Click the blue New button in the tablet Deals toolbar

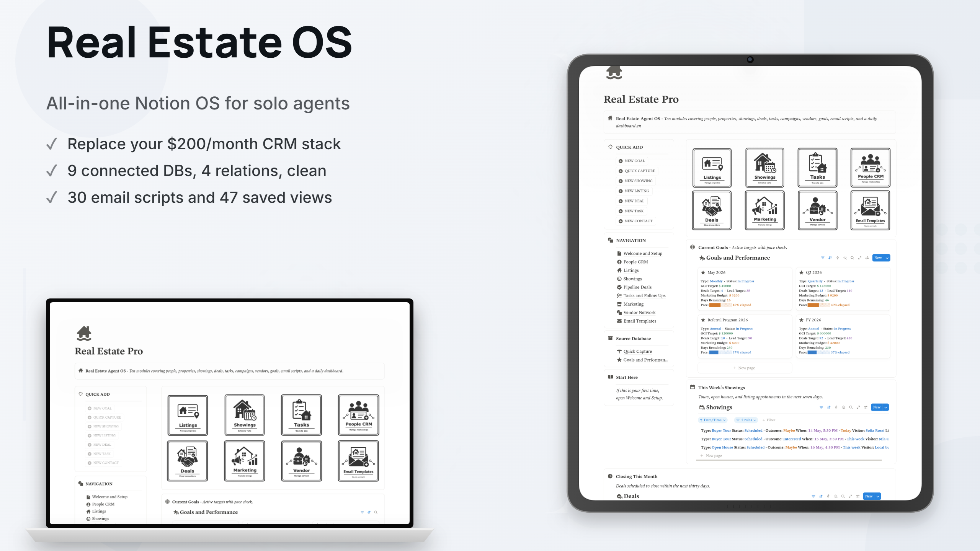click(x=869, y=496)
